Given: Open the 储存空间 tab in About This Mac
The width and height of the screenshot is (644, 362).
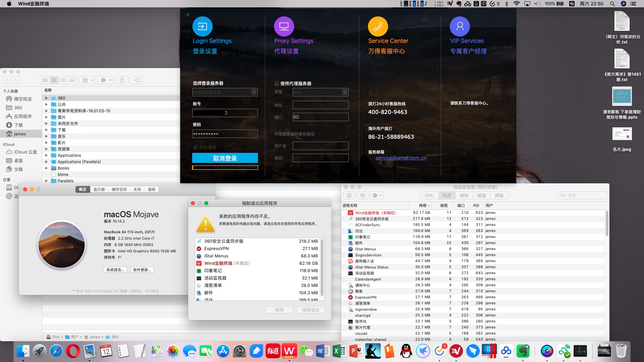Looking at the screenshot, I should pyautogui.click(x=119, y=189).
